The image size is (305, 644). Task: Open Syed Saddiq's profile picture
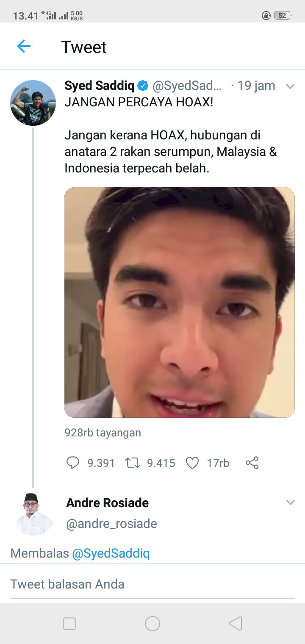pos(33,103)
